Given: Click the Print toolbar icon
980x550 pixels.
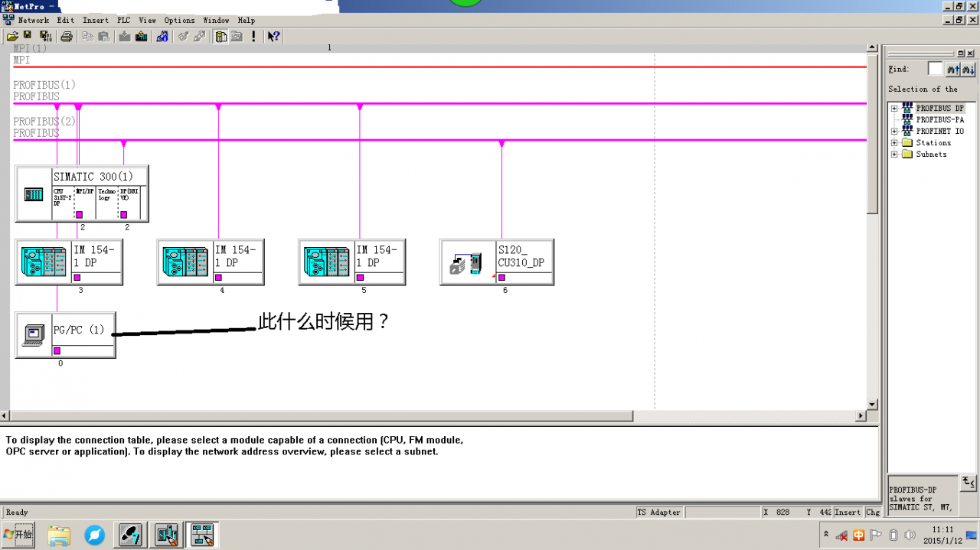Looking at the screenshot, I should 67,36.
